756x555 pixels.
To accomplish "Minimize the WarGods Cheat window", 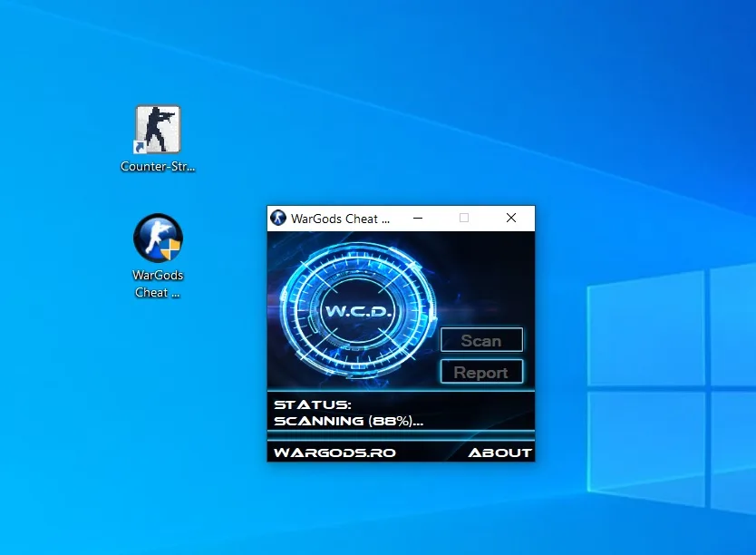I will pos(418,218).
